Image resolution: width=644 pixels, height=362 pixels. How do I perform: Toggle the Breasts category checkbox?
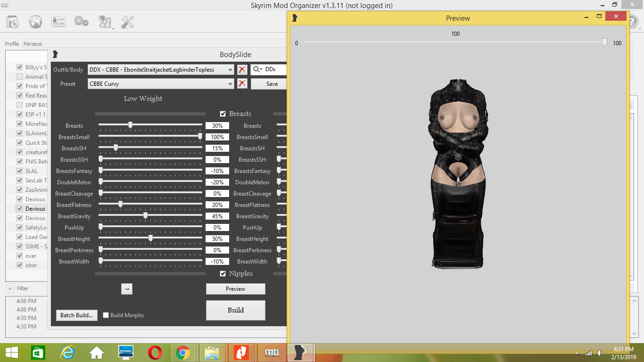coord(223,114)
